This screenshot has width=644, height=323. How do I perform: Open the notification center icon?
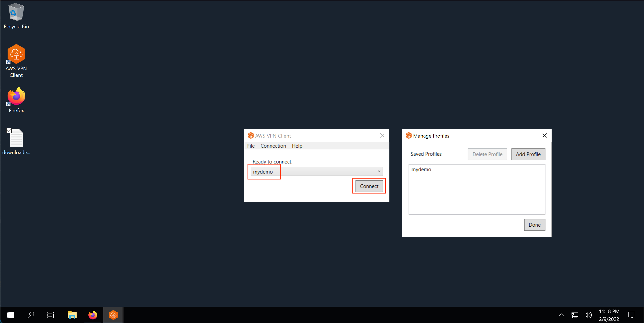[x=632, y=315]
